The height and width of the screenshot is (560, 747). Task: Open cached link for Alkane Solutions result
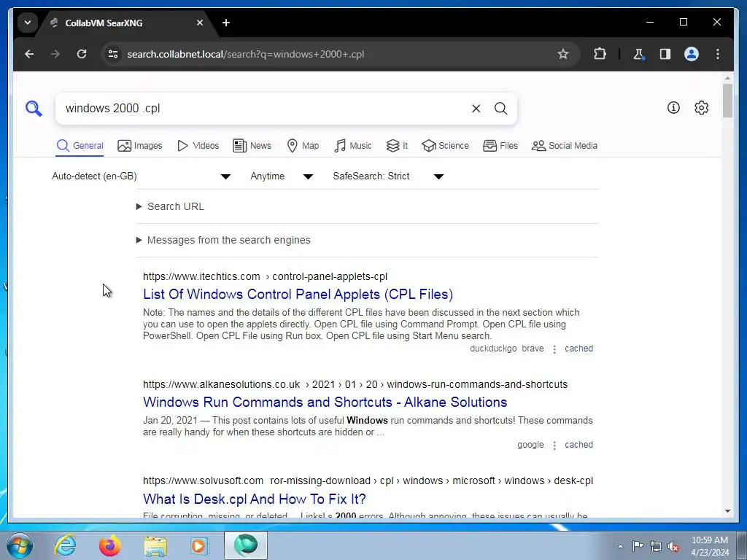pyautogui.click(x=578, y=445)
